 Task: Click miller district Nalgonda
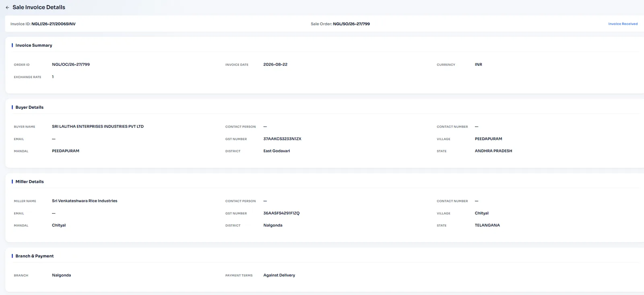(x=273, y=225)
